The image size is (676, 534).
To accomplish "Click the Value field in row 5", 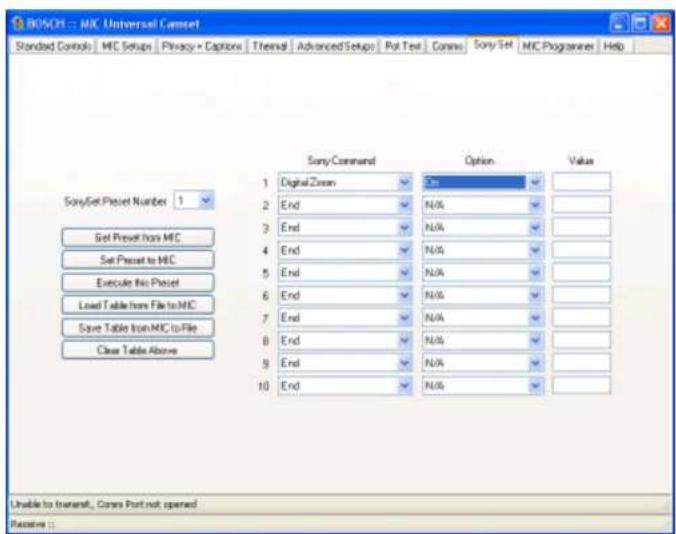I will pyautogui.click(x=582, y=273).
